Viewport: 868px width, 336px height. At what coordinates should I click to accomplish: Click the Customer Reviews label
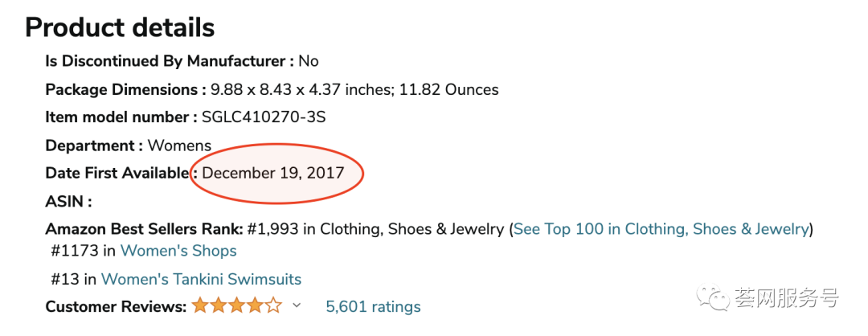[x=116, y=306]
